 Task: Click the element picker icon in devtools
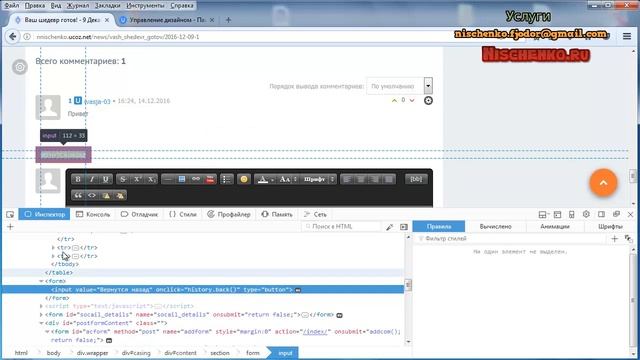click(10, 214)
